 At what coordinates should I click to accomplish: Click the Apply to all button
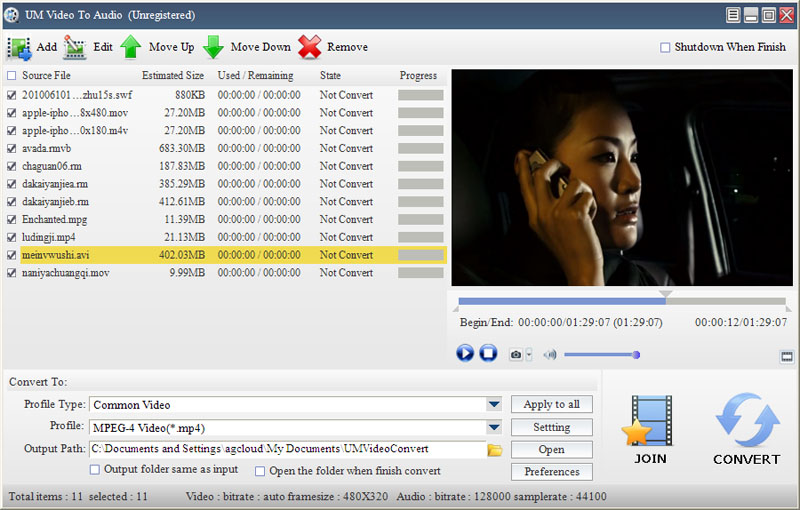[x=552, y=404]
